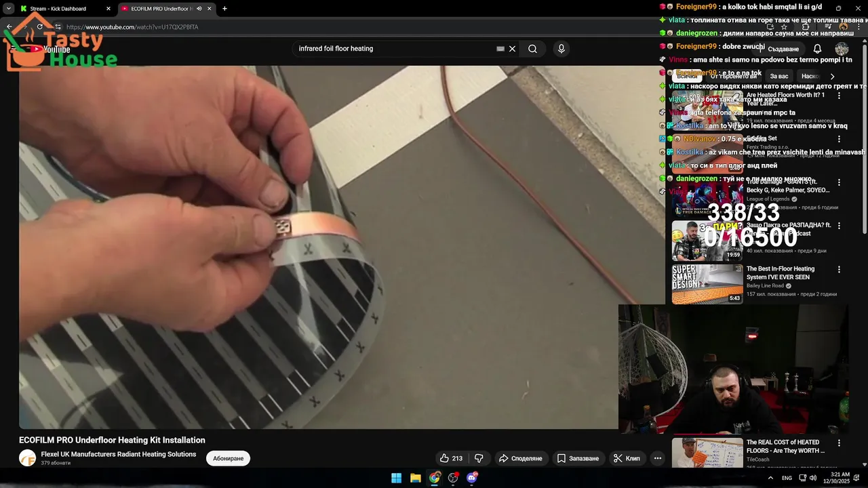This screenshot has height=488, width=868.
Task: Start voice search with microphone
Action: [561, 49]
